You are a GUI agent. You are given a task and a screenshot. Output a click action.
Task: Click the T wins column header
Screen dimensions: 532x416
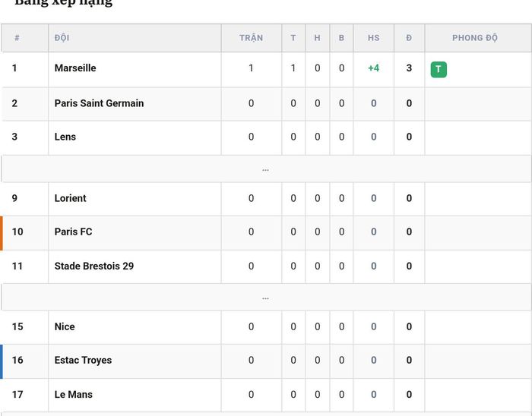click(x=293, y=38)
